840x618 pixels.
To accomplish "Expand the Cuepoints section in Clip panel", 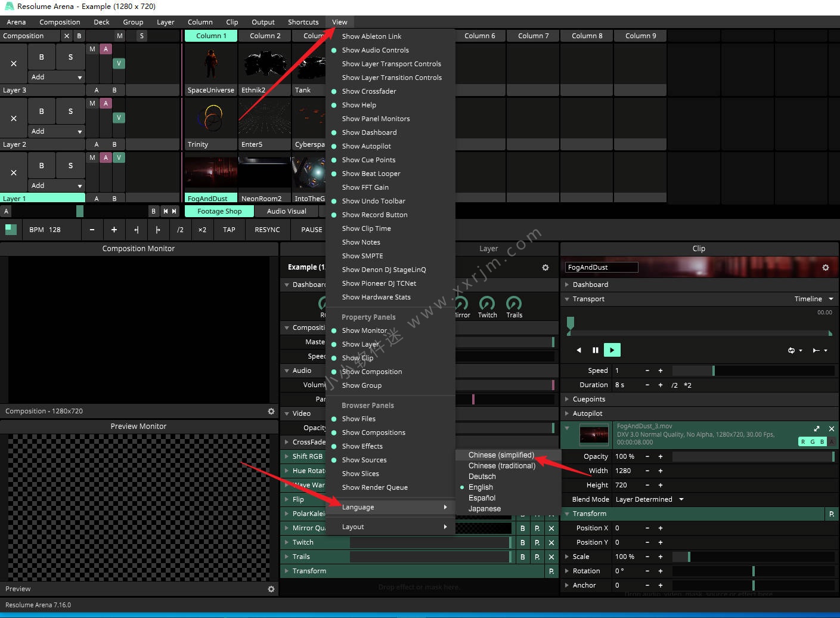I will pos(588,399).
